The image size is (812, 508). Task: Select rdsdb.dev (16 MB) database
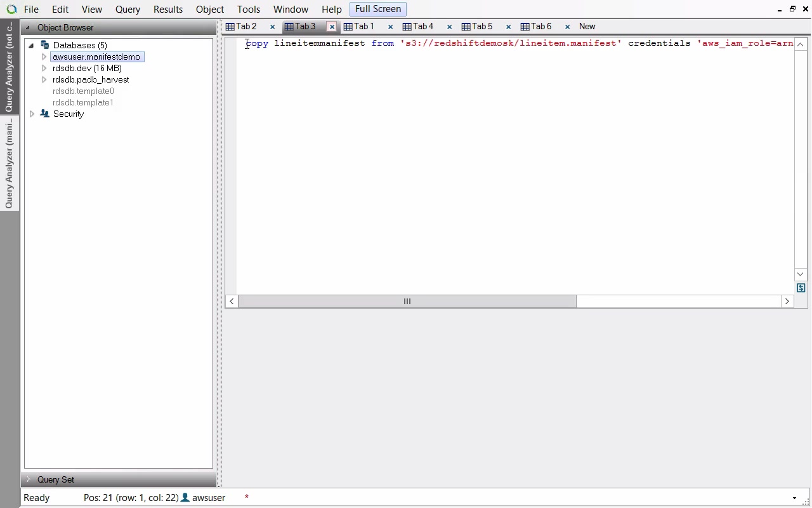tap(87, 68)
